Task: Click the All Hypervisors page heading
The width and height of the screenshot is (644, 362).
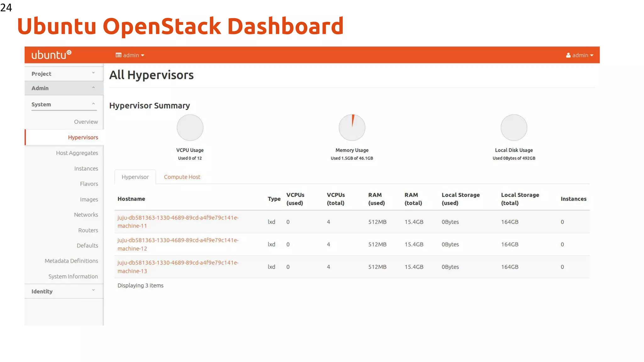Action: (151, 75)
